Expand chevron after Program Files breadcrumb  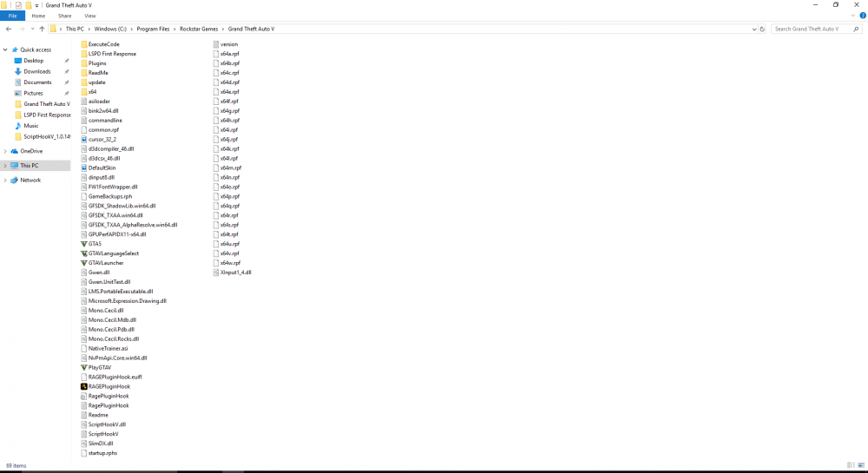tap(175, 29)
